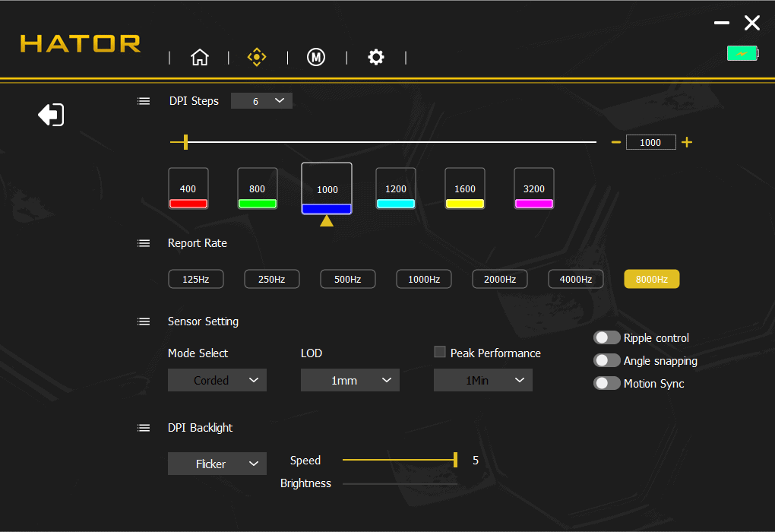Click the DPI value input field
Screen dimensions: 775x532
650,142
